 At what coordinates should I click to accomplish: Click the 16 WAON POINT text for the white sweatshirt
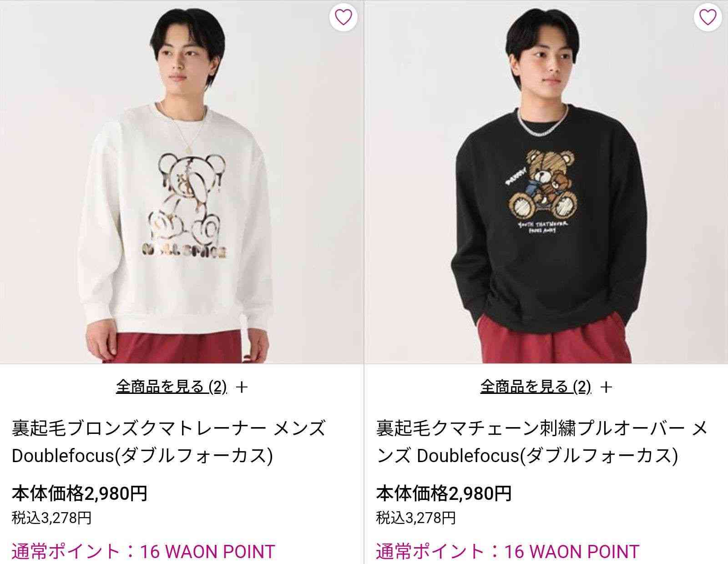coord(207,552)
